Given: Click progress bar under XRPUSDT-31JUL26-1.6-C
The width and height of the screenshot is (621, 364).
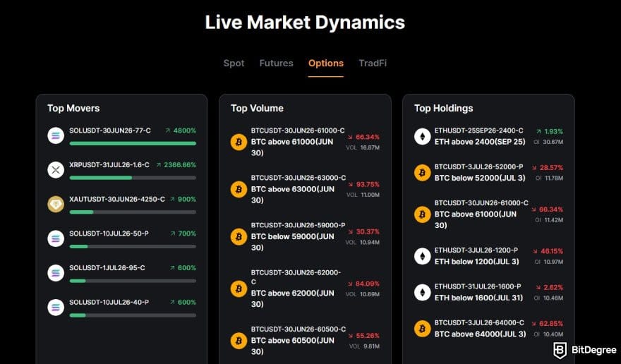Looking at the screenshot, I should (133, 178).
